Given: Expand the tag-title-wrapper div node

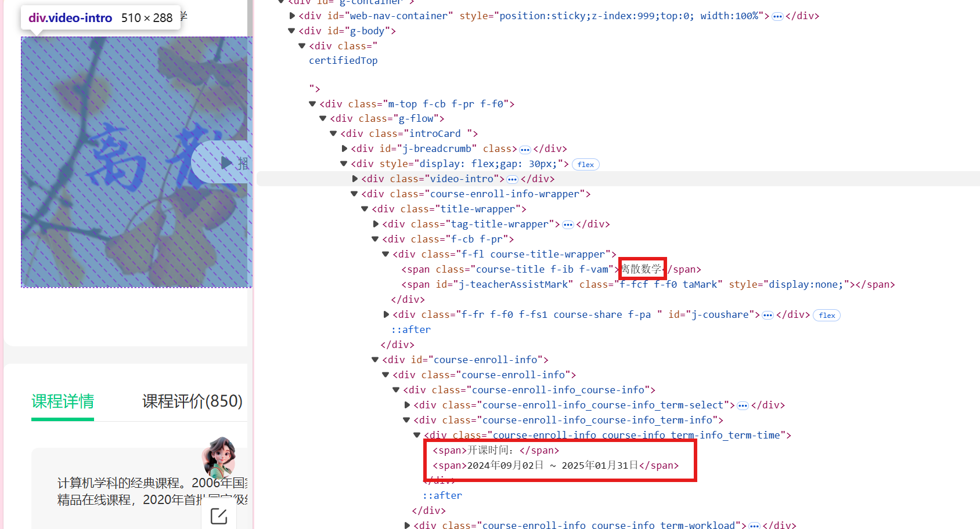Looking at the screenshot, I should pos(376,224).
